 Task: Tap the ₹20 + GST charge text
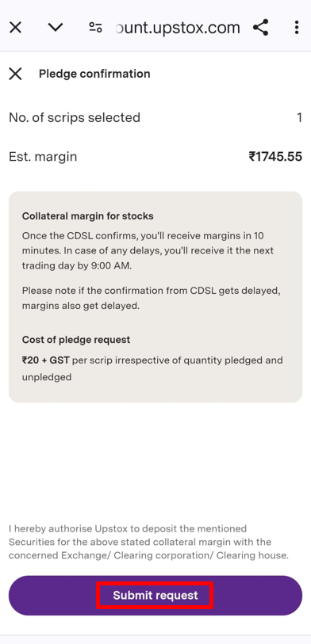point(46,360)
